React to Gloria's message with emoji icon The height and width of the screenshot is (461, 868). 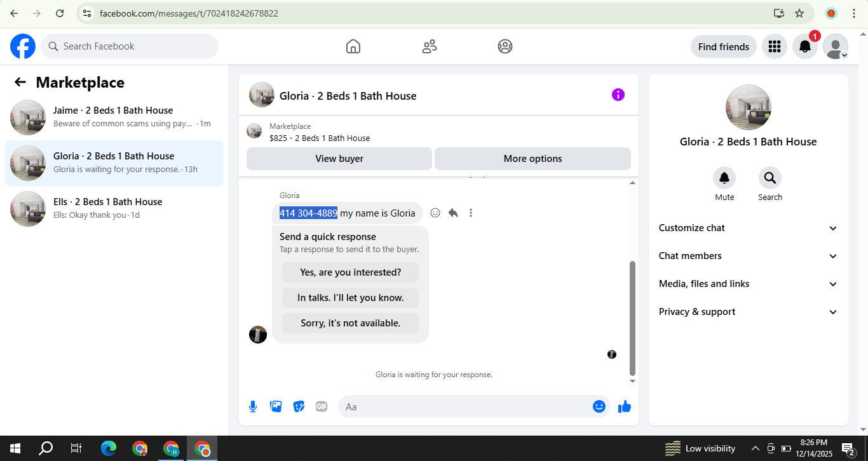pyautogui.click(x=435, y=213)
